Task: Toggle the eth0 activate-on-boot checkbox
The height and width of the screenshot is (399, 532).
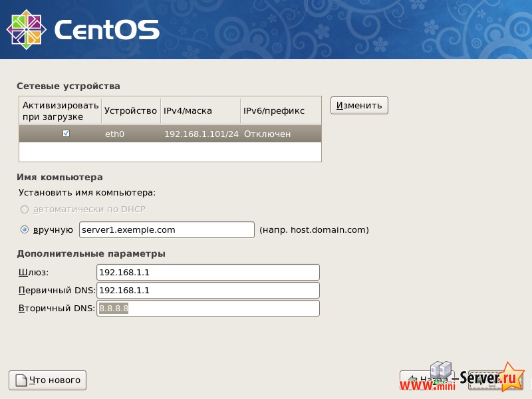Action: pyautogui.click(x=66, y=134)
